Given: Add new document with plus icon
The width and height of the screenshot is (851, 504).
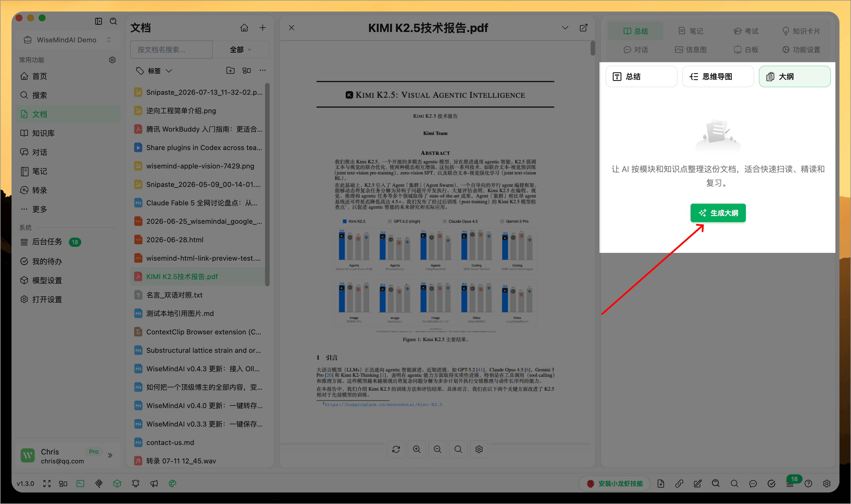Looking at the screenshot, I should click(263, 28).
